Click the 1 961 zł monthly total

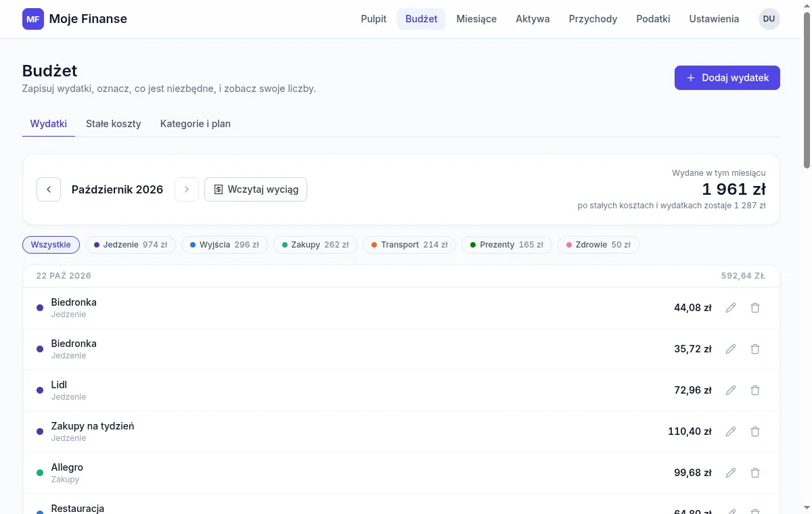click(734, 189)
